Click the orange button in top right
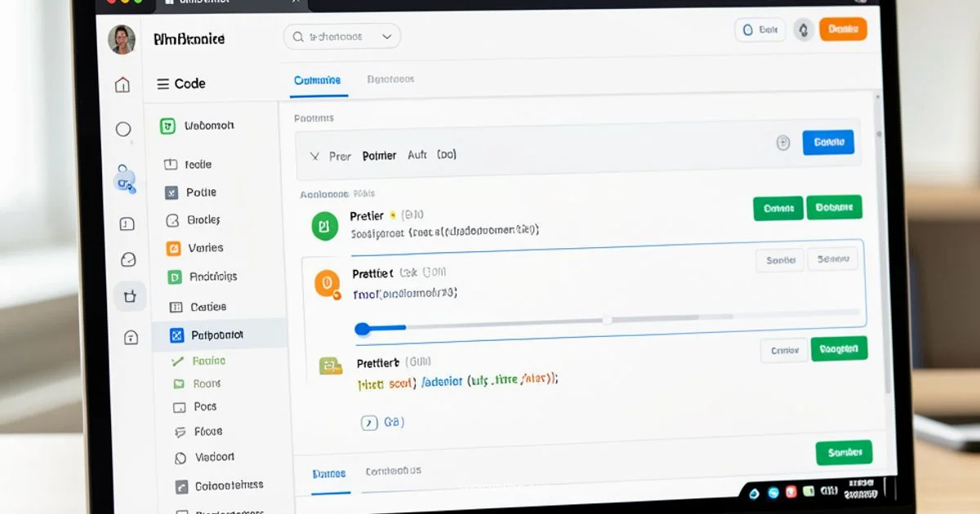980x514 pixels. pyautogui.click(x=842, y=30)
